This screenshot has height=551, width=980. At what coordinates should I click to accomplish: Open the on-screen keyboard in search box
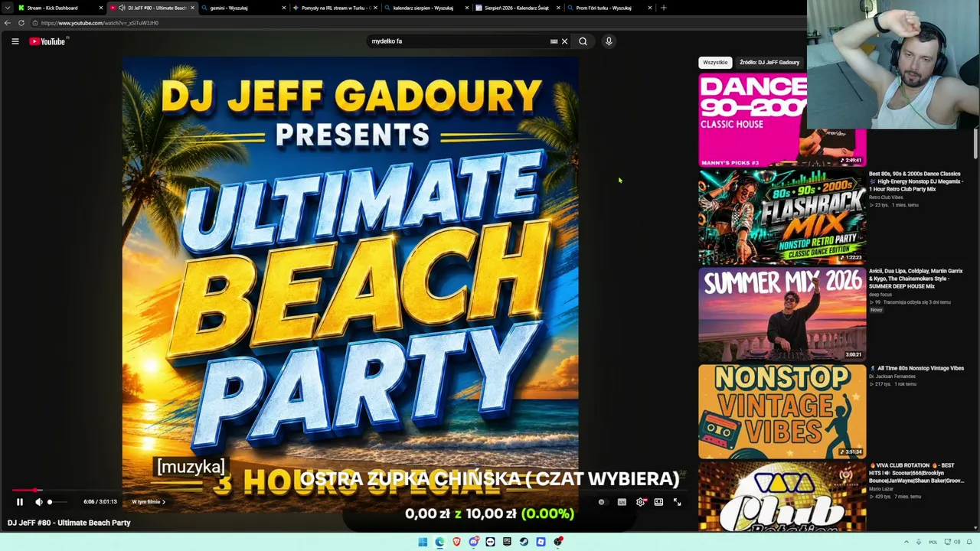(554, 41)
